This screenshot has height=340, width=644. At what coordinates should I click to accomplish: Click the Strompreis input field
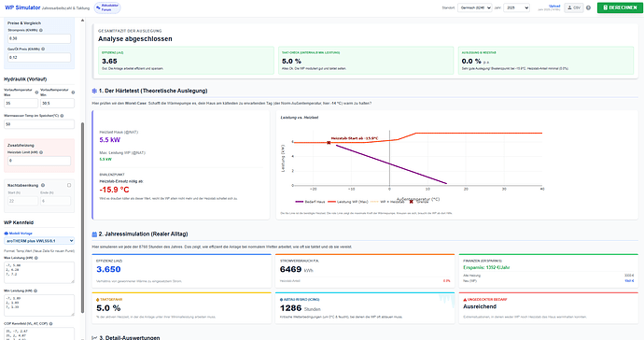click(x=39, y=38)
